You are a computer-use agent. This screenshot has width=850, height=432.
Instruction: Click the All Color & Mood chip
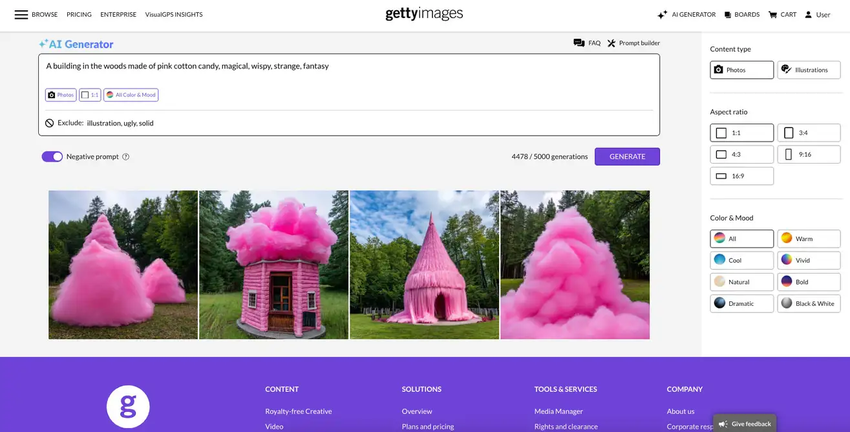point(131,95)
